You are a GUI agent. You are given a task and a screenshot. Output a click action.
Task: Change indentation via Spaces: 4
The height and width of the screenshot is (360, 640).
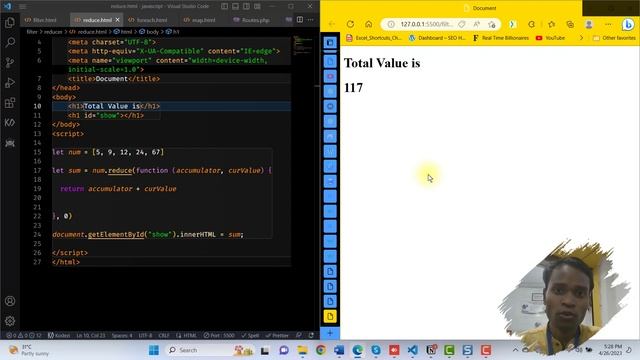[122, 336]
